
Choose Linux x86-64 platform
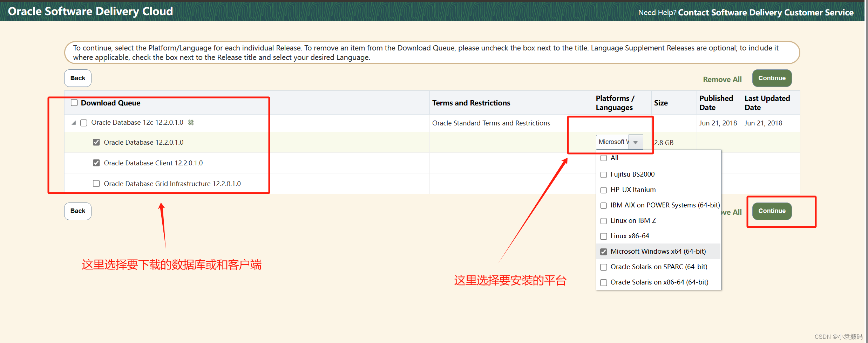tap(604, 236)
